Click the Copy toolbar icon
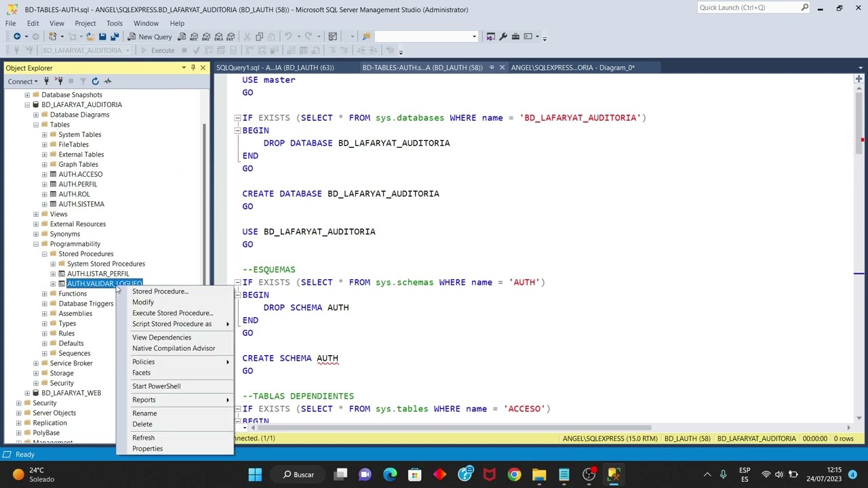The width and height of the screenshot is (868, 488). pos(259,37)
